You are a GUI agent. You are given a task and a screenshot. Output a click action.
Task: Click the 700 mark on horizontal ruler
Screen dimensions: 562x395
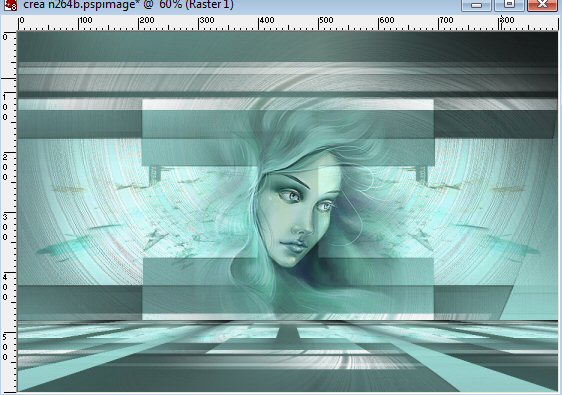tap(446, 20)
